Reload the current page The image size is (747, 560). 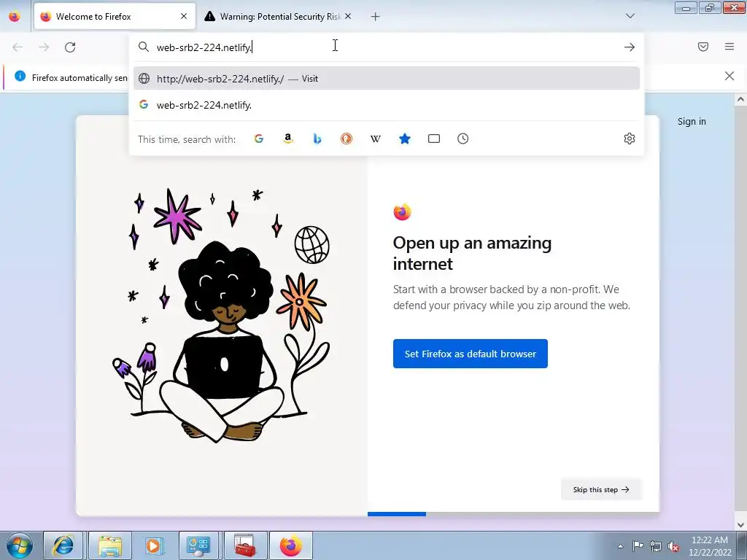point(70,47)
